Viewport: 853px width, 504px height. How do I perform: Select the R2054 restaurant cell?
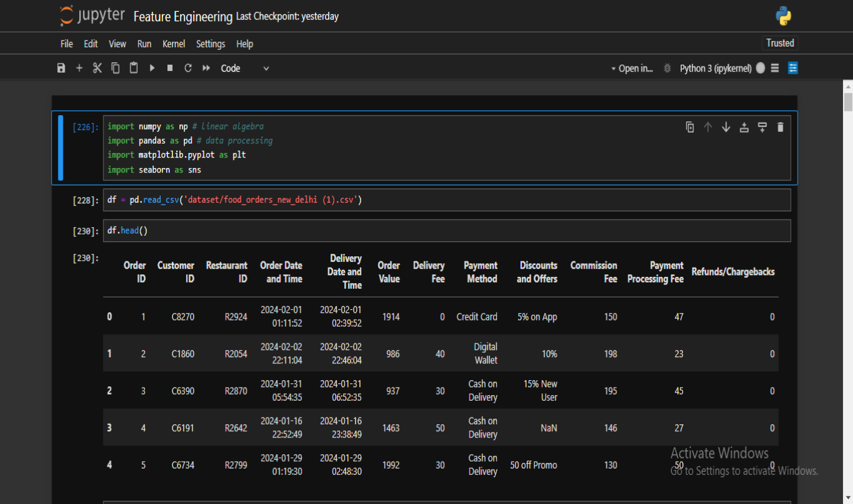pos(236,354)
